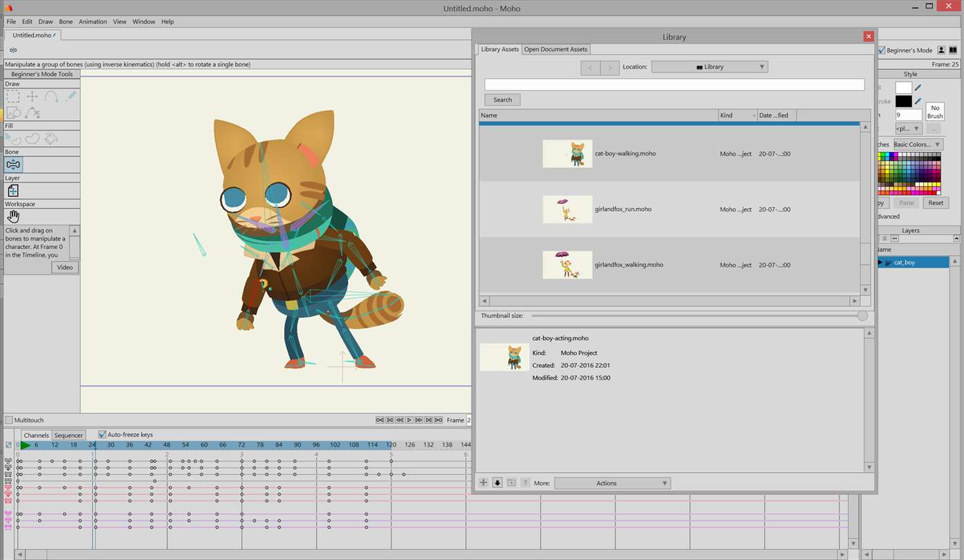Viewport: 964px width, 560px height.
Task: Click the black Stroke color swatch
Action: 903,101
